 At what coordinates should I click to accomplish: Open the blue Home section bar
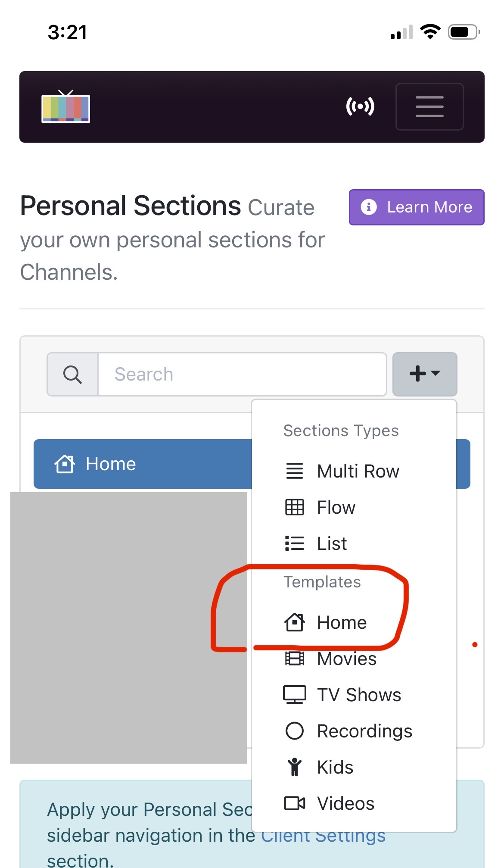pos(143,464)
